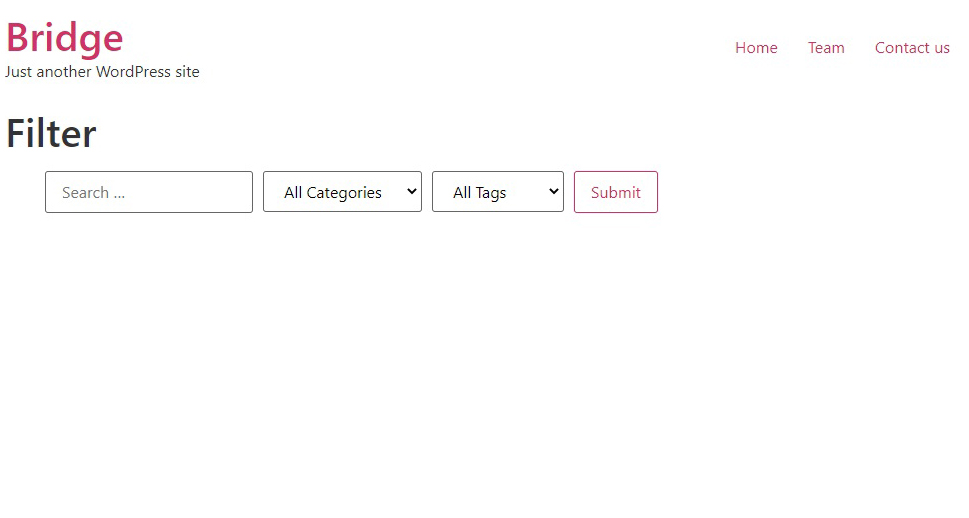Click the 'Search ...' placeholder text
This screenshot has height=518, width=969.
coord(93,193)
